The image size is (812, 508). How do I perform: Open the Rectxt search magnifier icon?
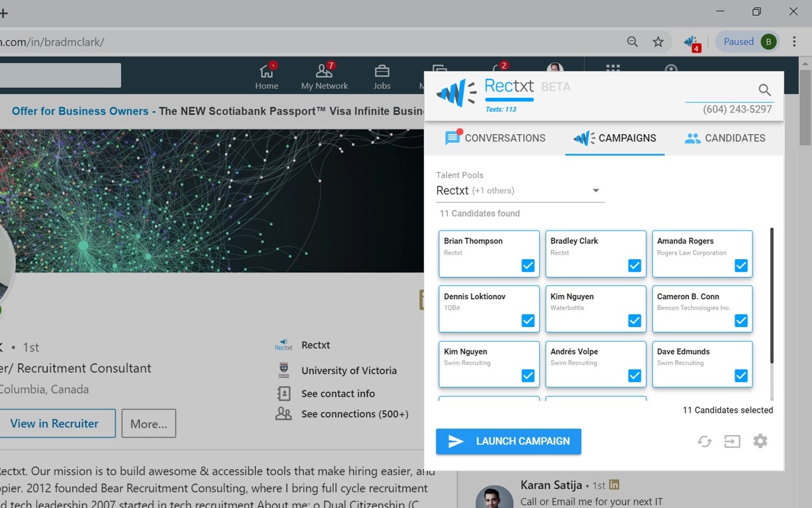point(764,90)
